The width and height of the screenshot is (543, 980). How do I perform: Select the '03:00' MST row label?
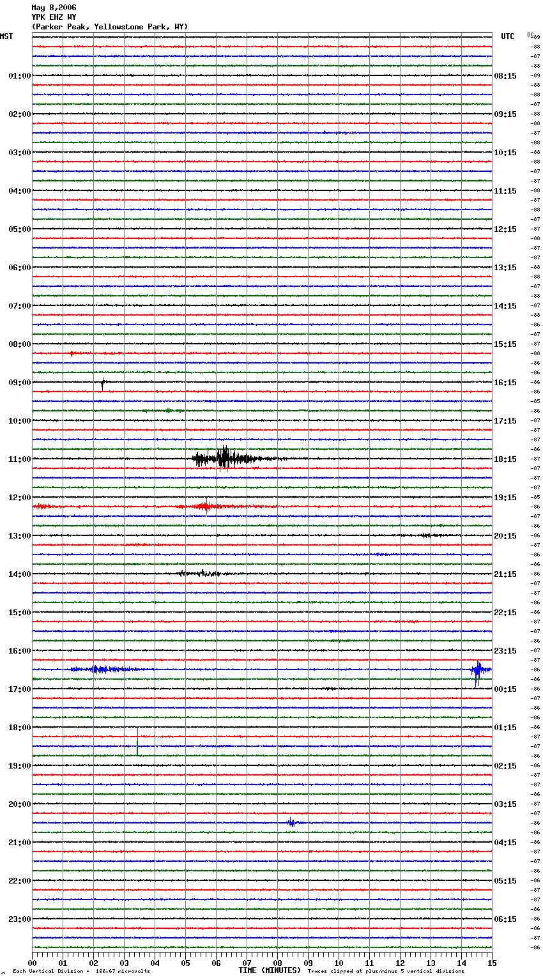(x=20, y=153)
